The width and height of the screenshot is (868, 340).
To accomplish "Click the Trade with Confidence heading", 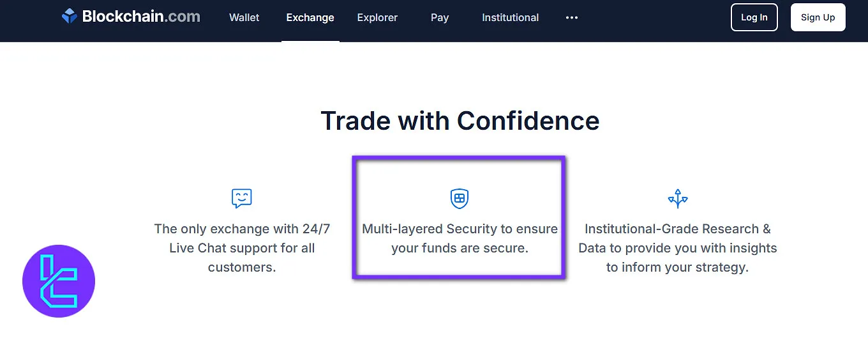I will click(460, 121).
